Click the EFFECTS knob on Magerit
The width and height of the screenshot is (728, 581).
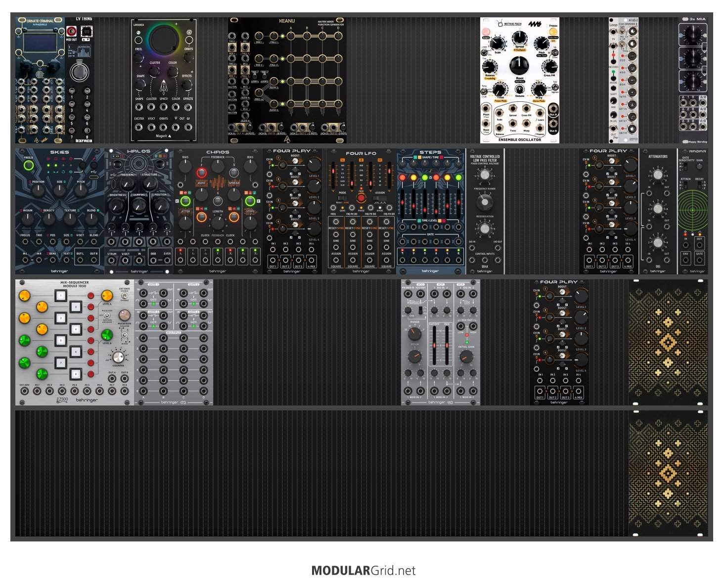(187, 85)
